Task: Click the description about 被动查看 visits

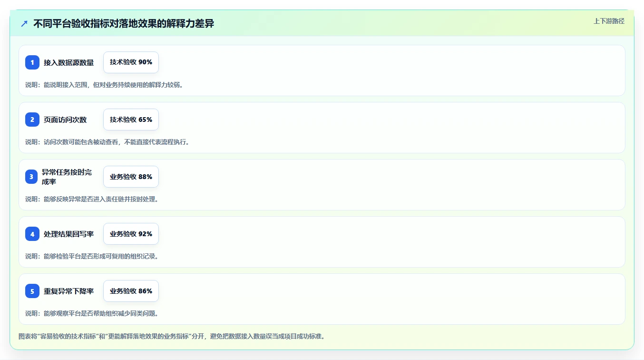Action: (x=107, y=142)
